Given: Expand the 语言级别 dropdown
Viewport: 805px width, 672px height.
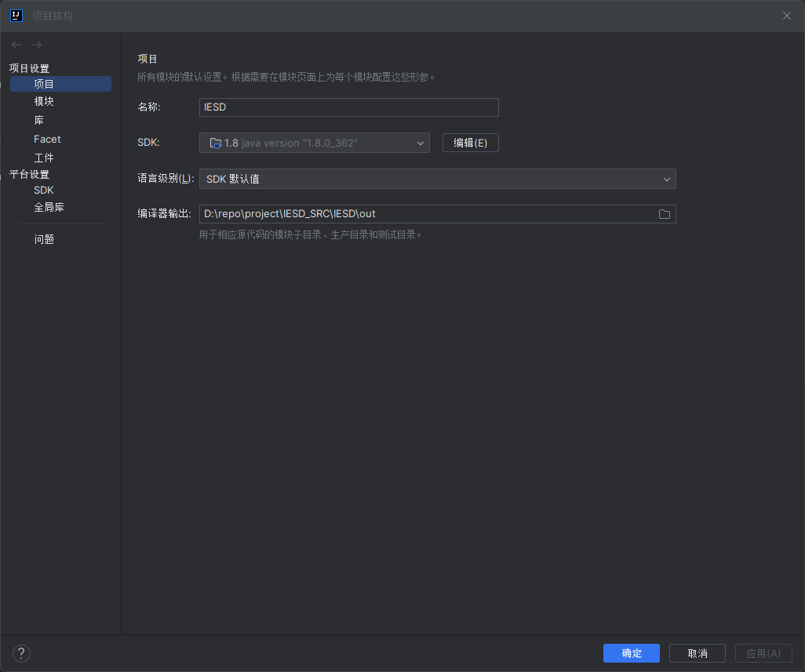Looking at the screenshot, I should coord(437,179).
